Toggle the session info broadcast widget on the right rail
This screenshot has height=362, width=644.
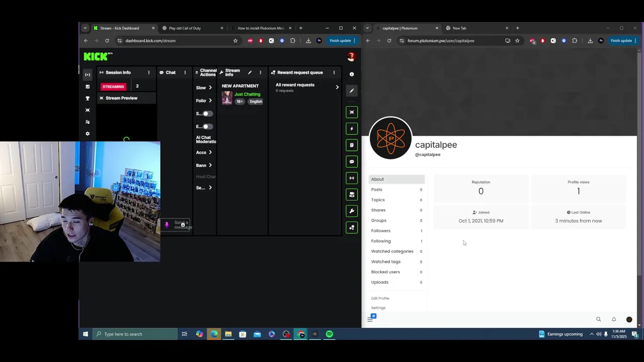pos(352,178)
